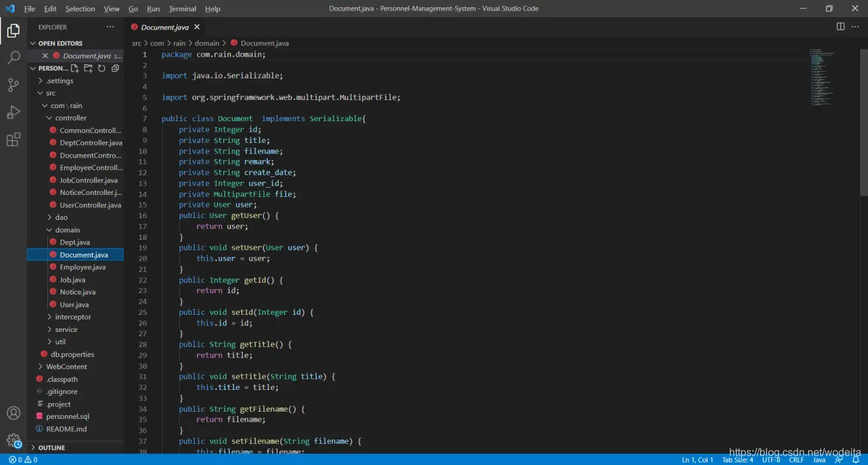Expand the util folder
This screenshot has height=465, width=868.
point(75,342)
